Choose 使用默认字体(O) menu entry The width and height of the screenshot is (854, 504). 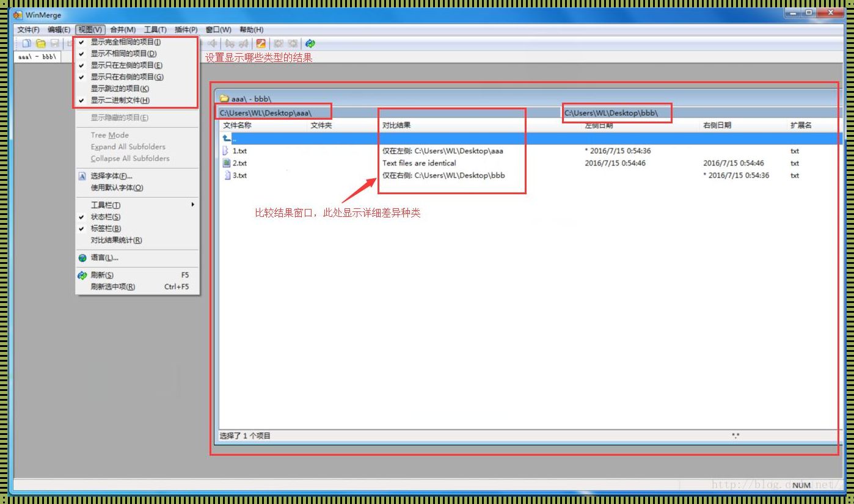(137, 188)
